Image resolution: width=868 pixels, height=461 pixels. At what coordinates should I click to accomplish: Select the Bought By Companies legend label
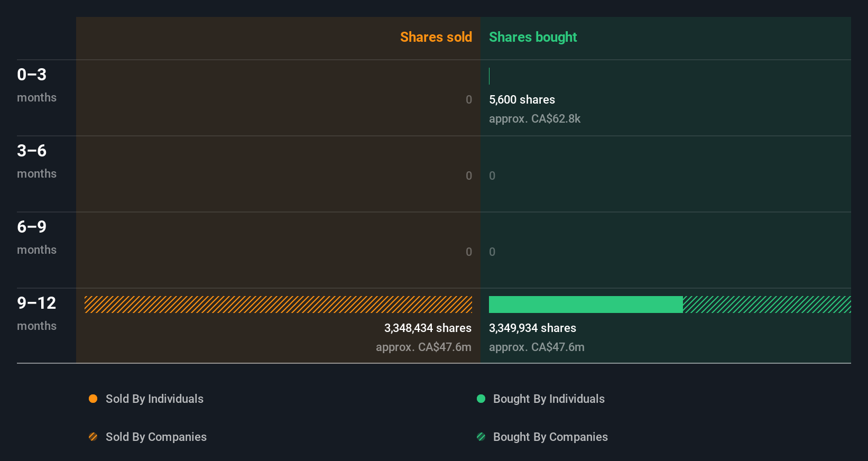(550, 437)
